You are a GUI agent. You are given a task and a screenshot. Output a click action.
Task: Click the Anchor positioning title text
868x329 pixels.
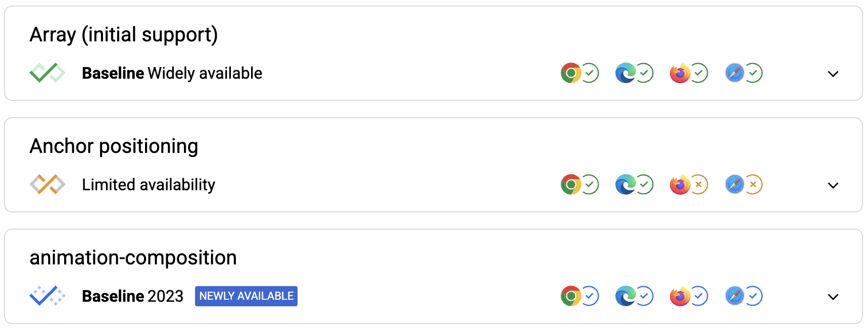click(x=114, y=146)
